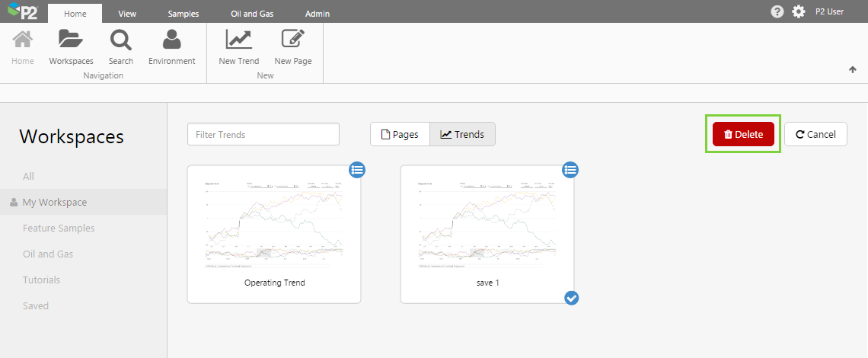Open the settings gear icon

click(798, 11)
